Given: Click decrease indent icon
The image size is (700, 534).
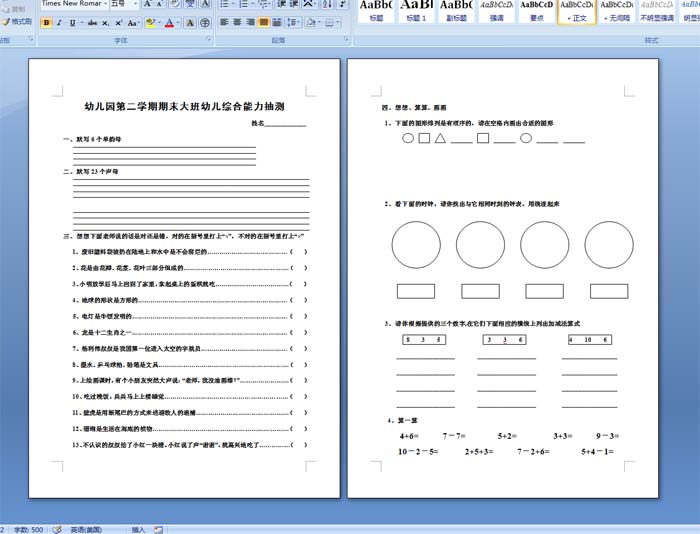Looking at the screenshot, I should pyautogui.click(x=281, y=4).
